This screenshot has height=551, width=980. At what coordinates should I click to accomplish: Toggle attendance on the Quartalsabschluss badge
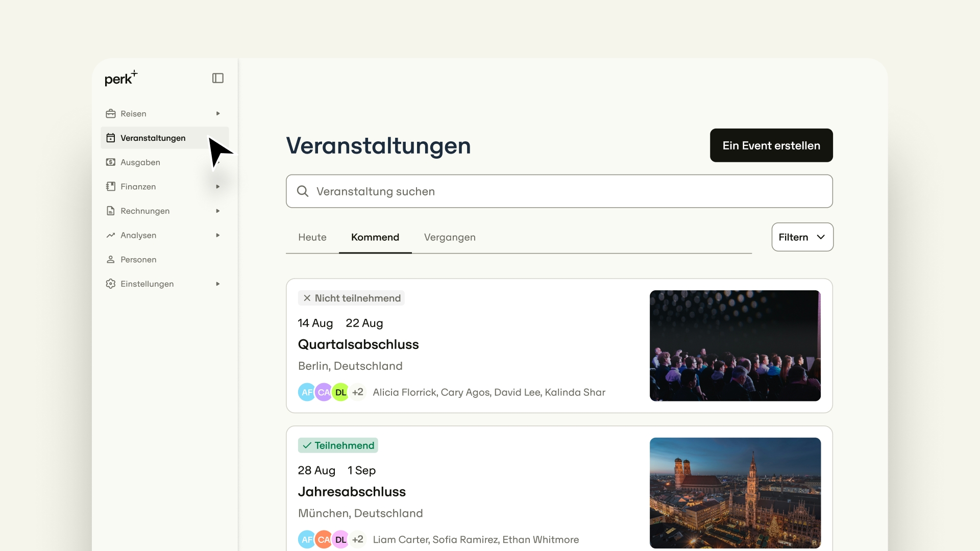click(351, 298)
